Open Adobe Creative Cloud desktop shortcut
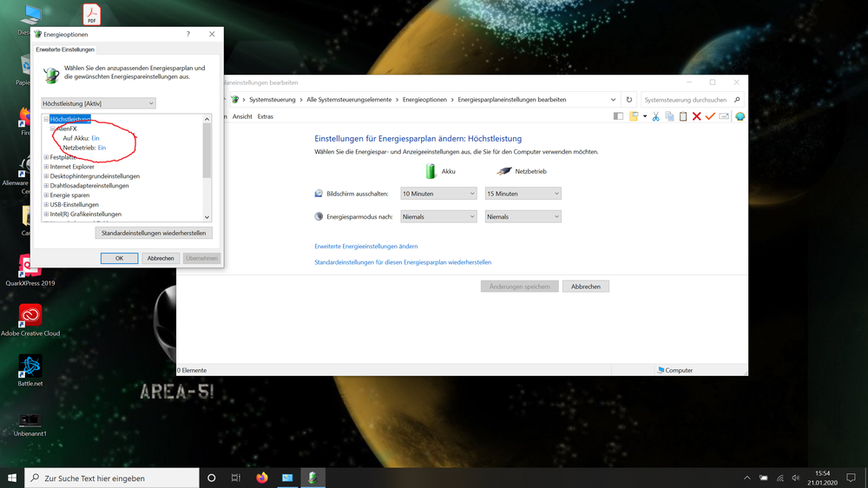The width and height of the screenshot is (868, 488). coord(30,315)
